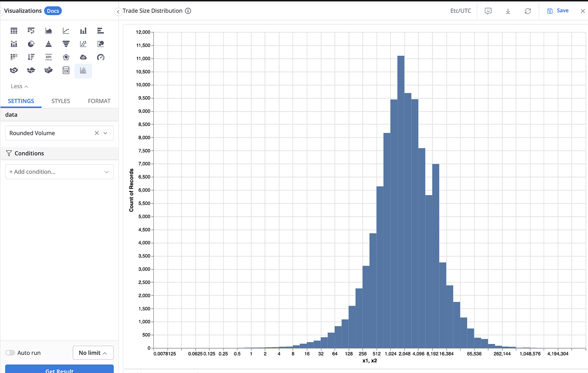Click the download icon in header
This screenshot has width=588, height=373.
pyautogui.click(x=508, y=11)
